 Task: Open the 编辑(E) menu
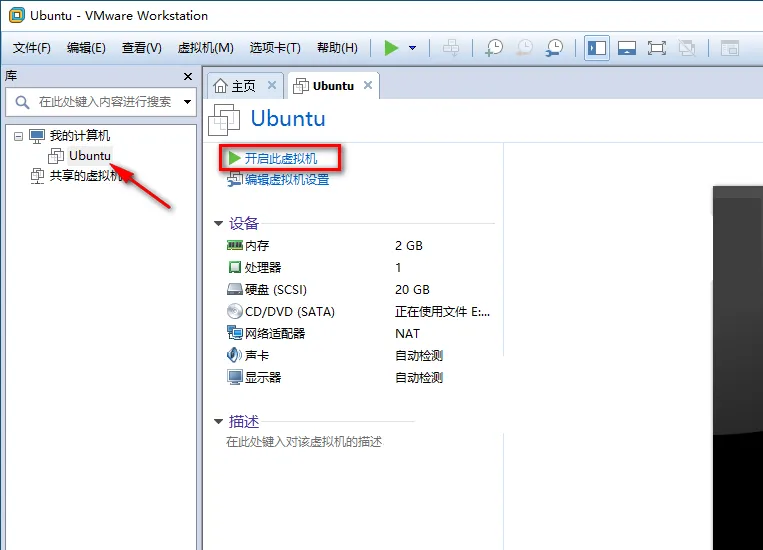coord(86,48)
